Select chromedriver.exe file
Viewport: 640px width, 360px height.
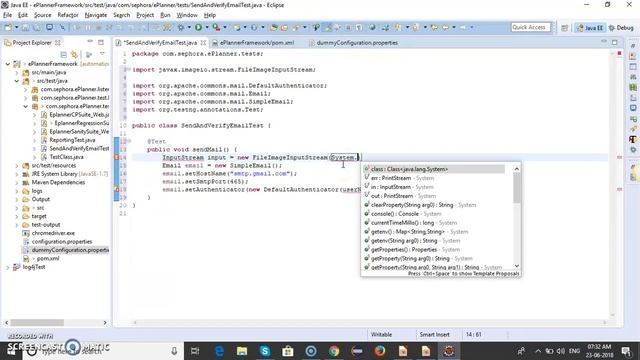tap(53, 233)
